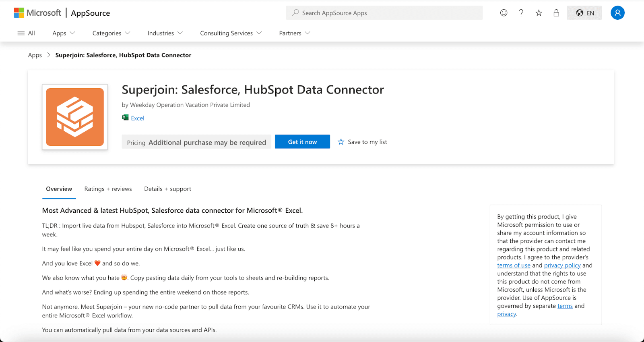The height and width of the screenshot is (342, 644).
Task: Expand the Industries dropdown
Action: pos(165,33)
